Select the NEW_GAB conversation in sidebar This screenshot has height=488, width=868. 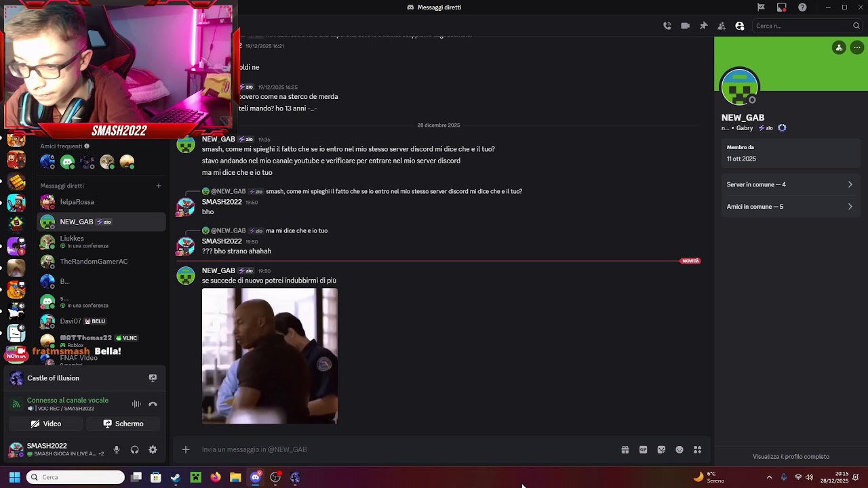101,222
